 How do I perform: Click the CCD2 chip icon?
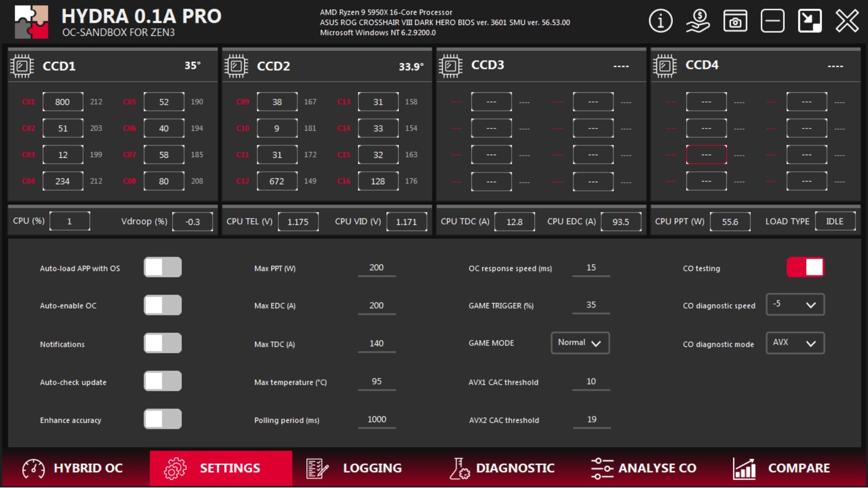(x=236, y=66)
